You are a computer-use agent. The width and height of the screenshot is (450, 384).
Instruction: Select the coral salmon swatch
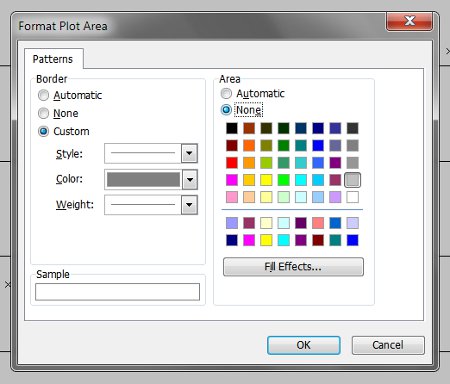(x=318, y=223)
